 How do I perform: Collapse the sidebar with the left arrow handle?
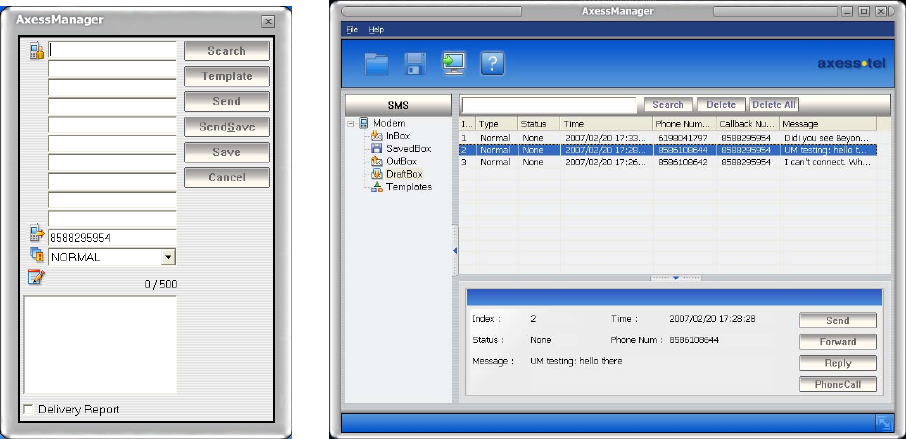tap(455, 251)
